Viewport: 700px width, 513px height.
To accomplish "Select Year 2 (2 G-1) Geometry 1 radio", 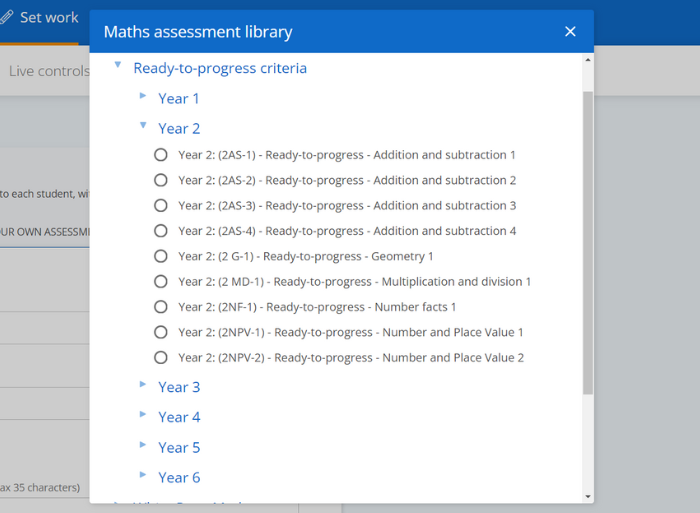I will tap(161, 256).
